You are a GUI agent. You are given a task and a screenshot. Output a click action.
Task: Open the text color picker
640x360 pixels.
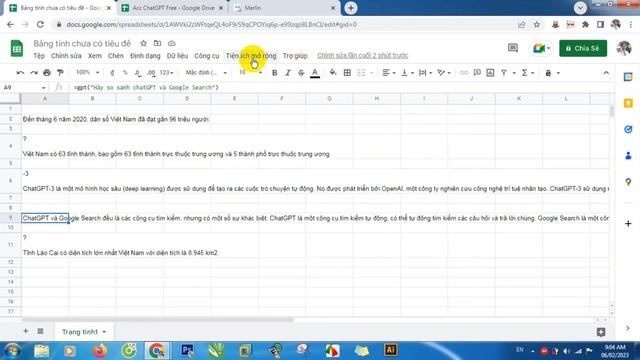coord(315,73)
